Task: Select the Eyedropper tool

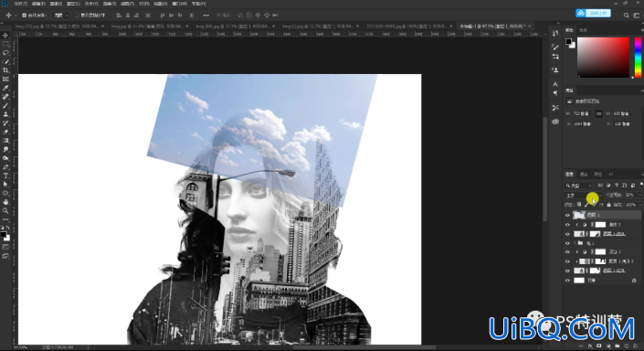Action: [x=5, y=88]
